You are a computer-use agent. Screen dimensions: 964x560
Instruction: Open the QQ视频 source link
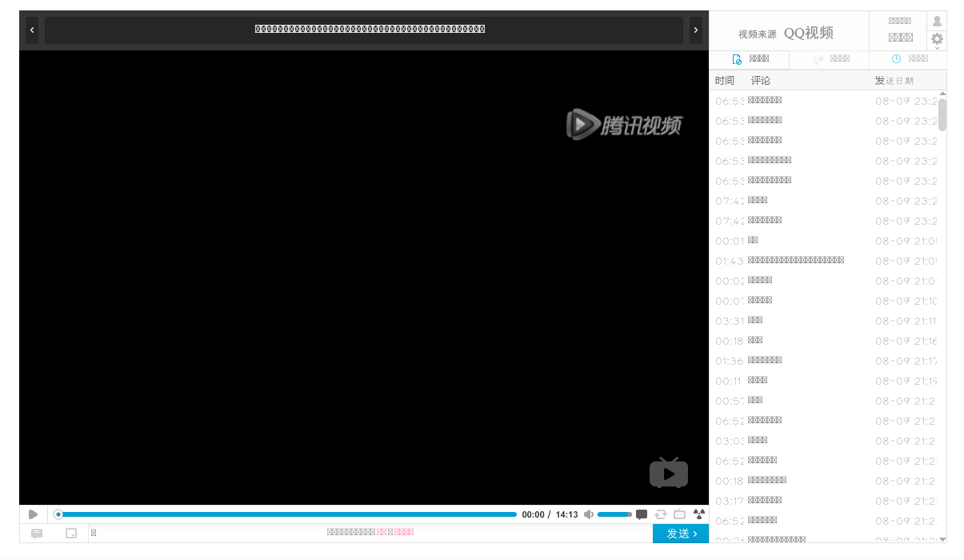pyautogui.click(x=809, y=33)
